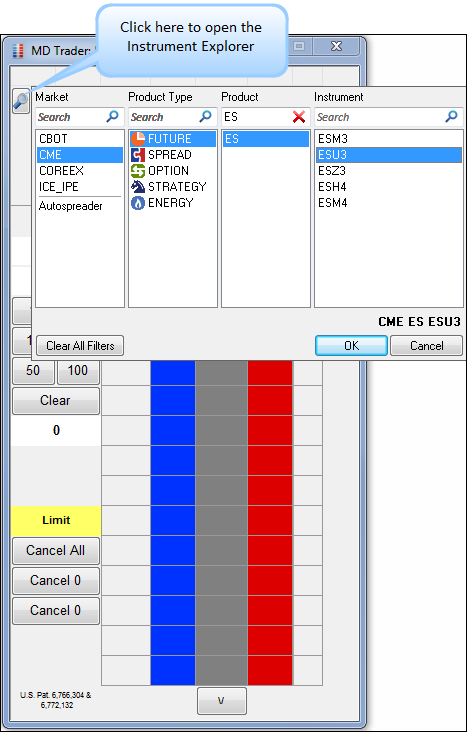Pick the OPTION product type icon

(x=138, y=171)
